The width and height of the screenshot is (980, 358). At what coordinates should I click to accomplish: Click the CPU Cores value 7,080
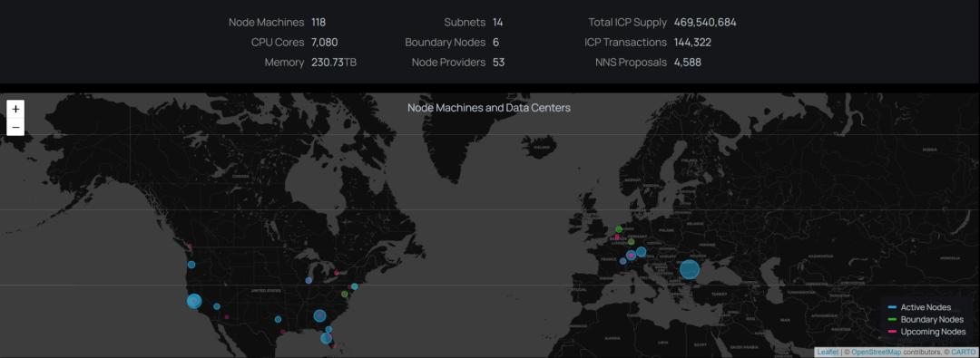coord(324,43)
